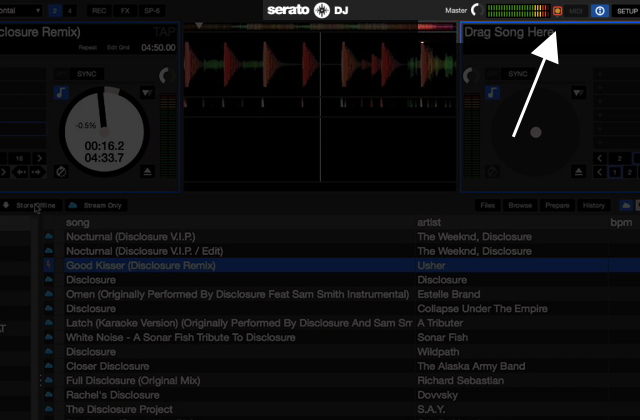Click the Serato DJ logo
This screenshot has width=640, height=420.
[x=308, y=10]
